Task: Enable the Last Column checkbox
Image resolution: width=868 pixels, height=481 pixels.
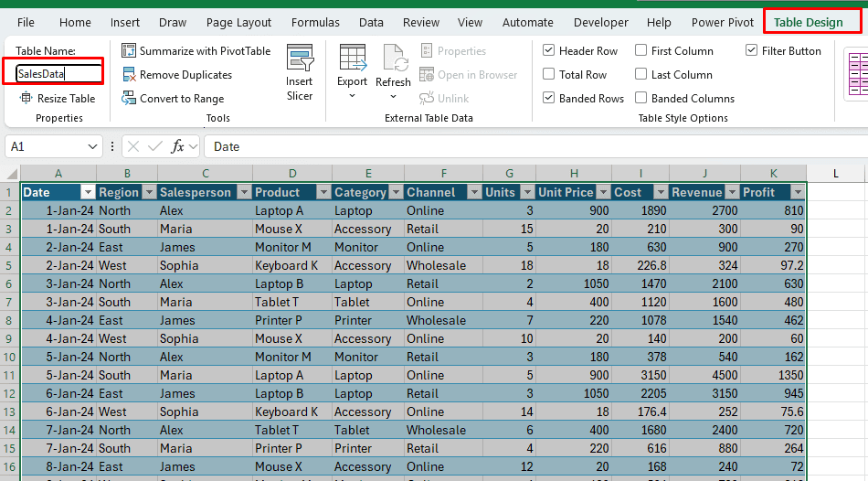Action: tap(641, 74)
